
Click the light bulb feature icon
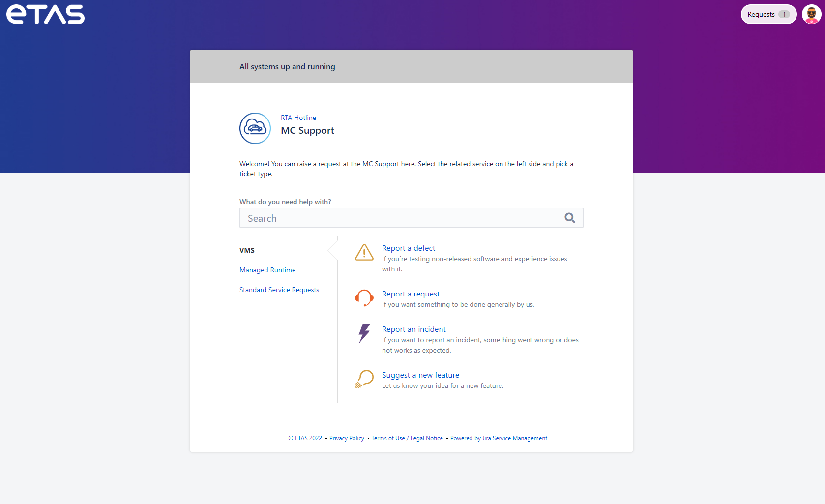pos(364,379)
